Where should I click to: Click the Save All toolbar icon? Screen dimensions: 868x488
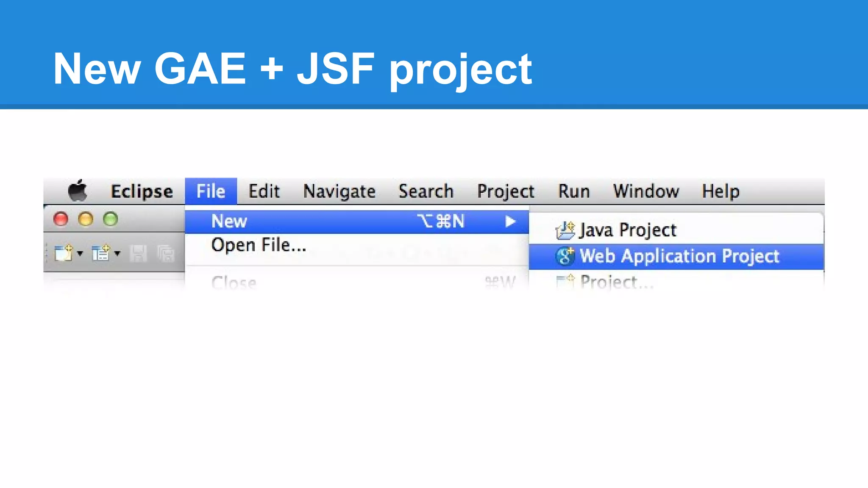(166, 254)
